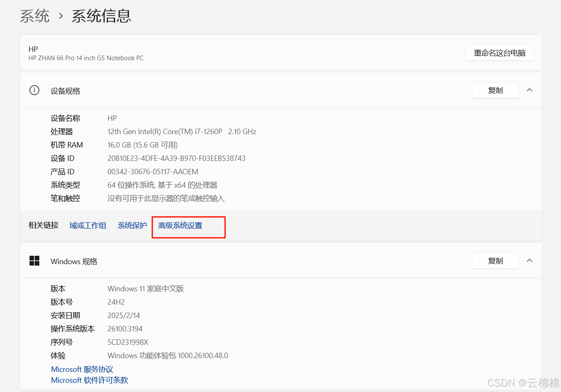Copy device specs with 复制 button in 设备规格
The image size is (561, 392).
pos(495,90)
